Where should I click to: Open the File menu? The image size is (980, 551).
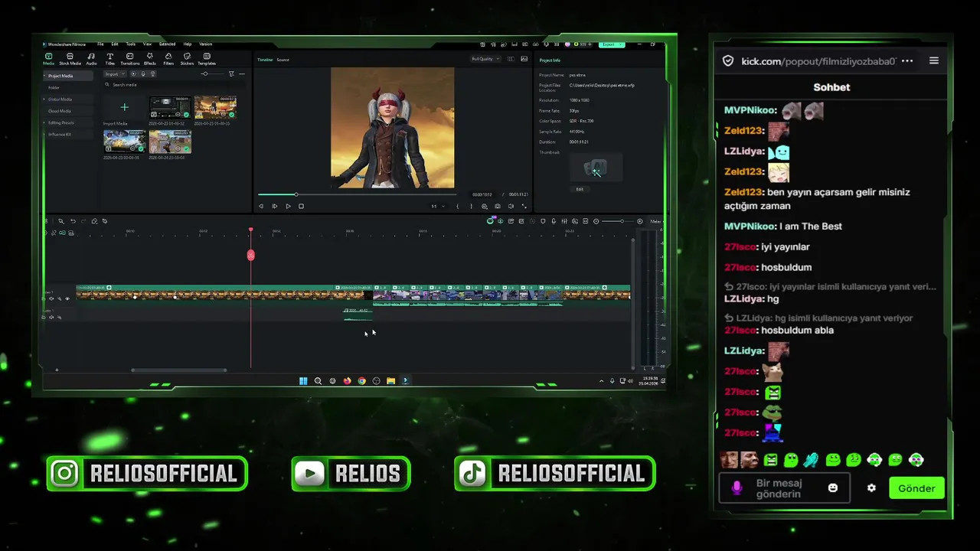(100, 44)
